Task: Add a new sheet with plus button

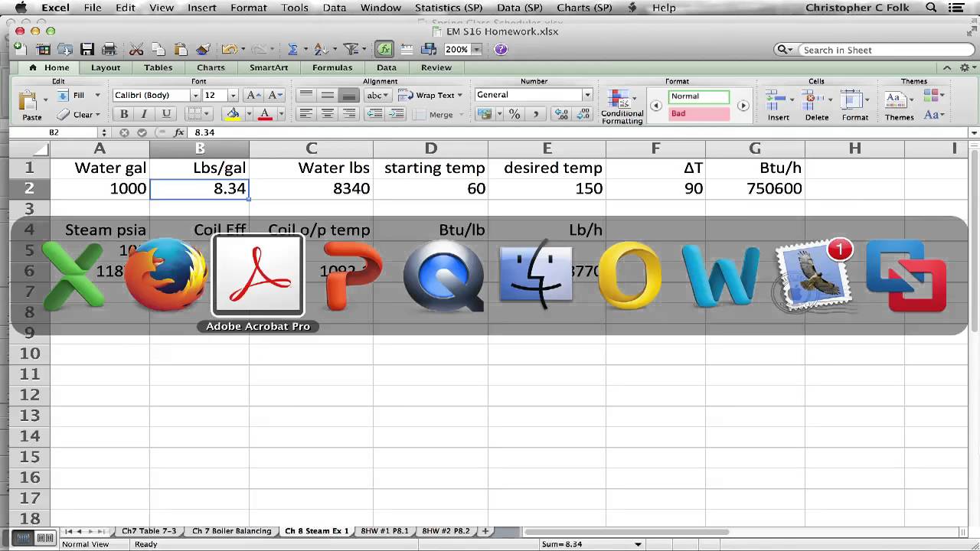Action: pyautogui.click(x=485, y=530)
